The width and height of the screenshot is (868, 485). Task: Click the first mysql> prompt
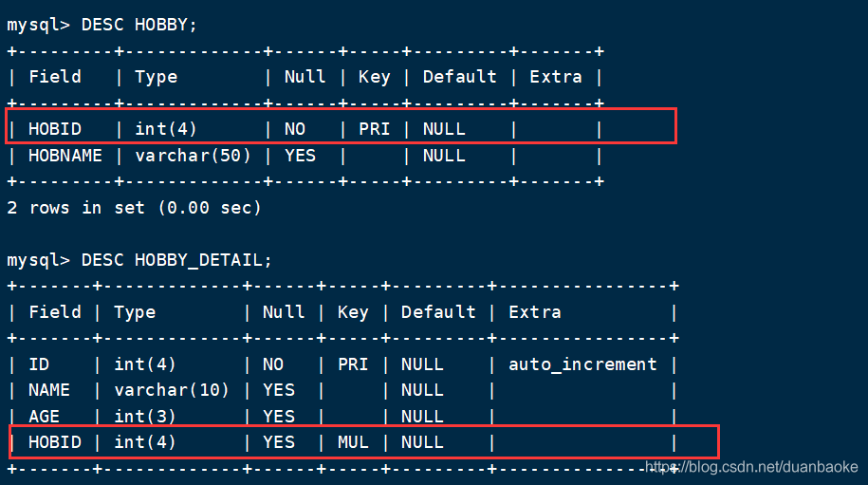(x=39, y=25)
